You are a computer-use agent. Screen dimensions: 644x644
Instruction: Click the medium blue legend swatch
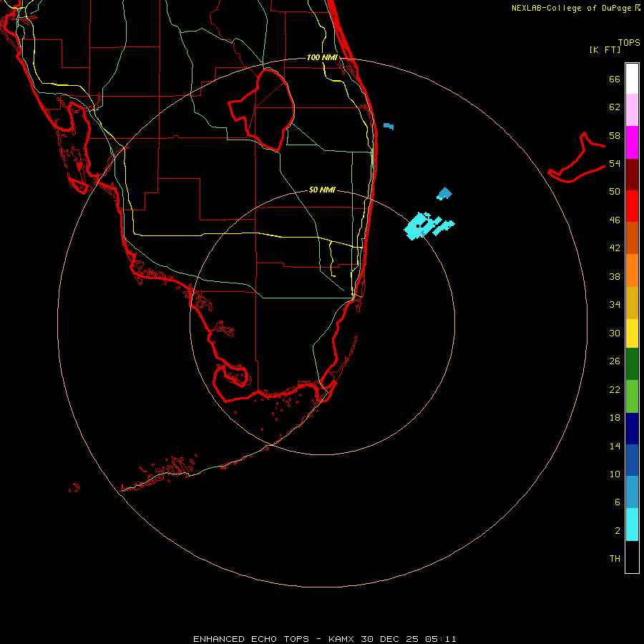[x=632, y=459]
